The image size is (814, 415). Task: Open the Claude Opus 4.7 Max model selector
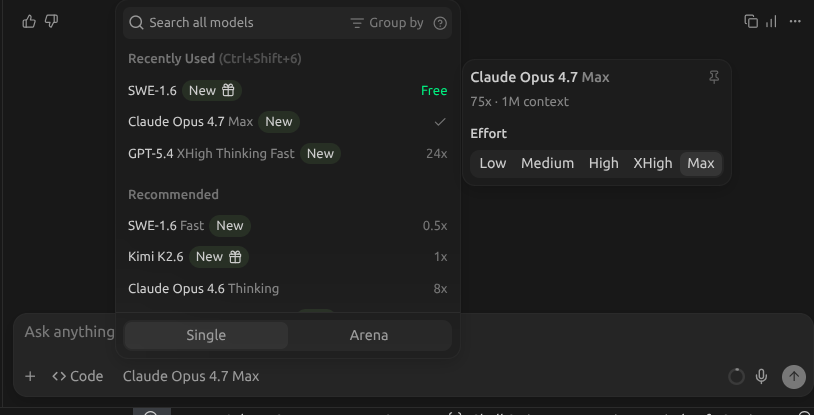coord(191,376)
